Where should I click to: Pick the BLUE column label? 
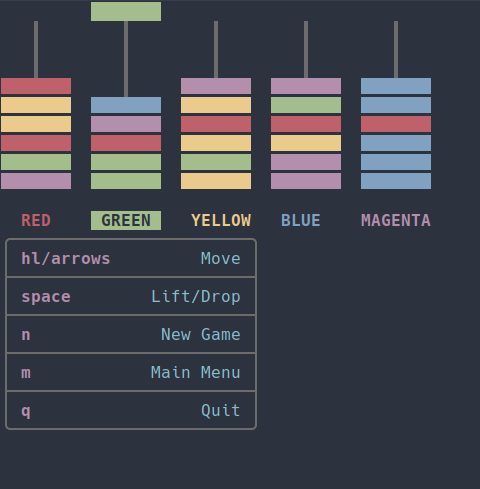(301, 220)
